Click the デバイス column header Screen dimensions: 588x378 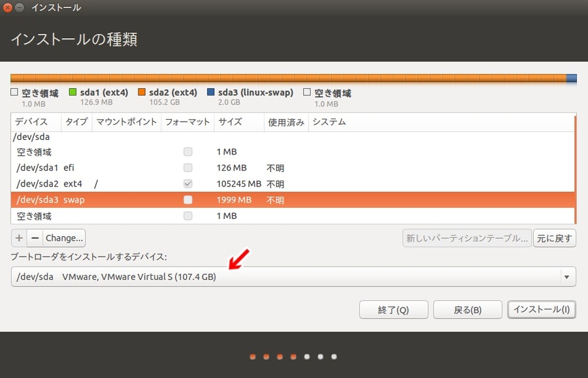tap(31, 122)
